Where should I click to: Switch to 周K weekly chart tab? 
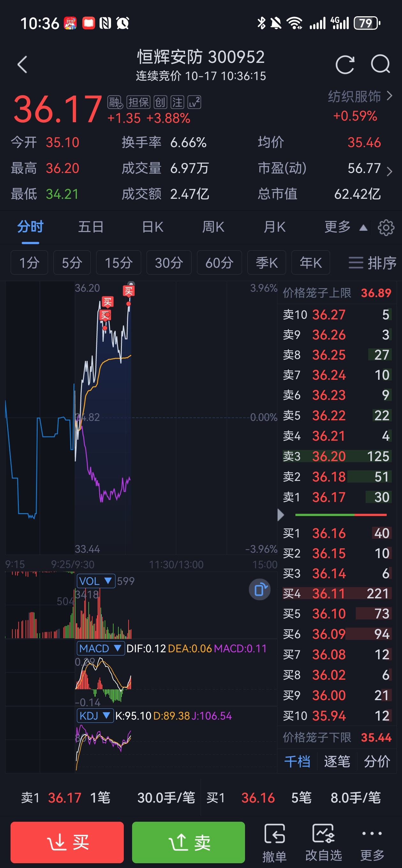213,227
